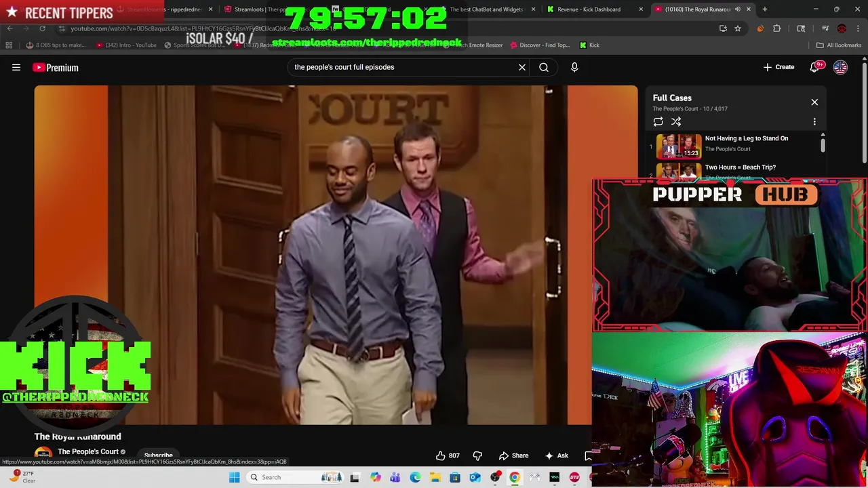868x488 pixels.
Task: Open 'Discover - Find Top...' bookmark
Action: pyautogui.click(x=540, y=45)
